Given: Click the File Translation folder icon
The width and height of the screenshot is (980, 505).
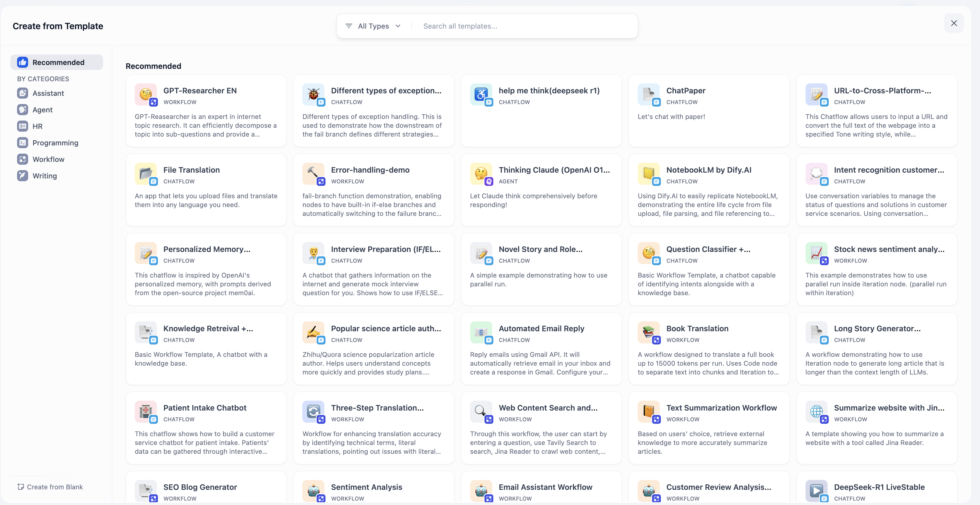Looking at the screenshot, I should (146, 174).
